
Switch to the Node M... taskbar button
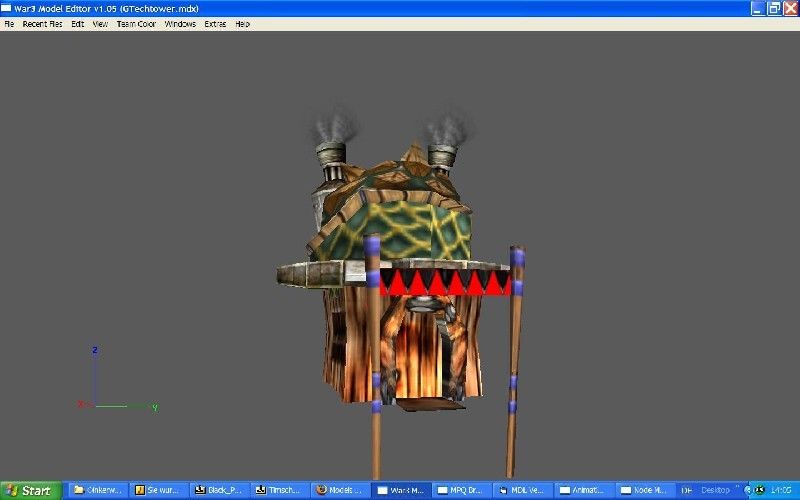point(644,490)
